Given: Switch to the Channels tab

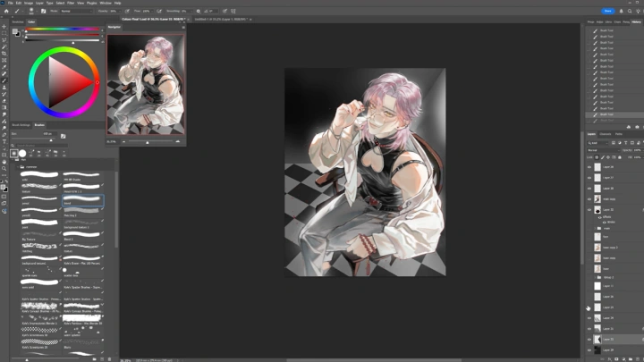Looking at the screenshot, I should (606, 134).
